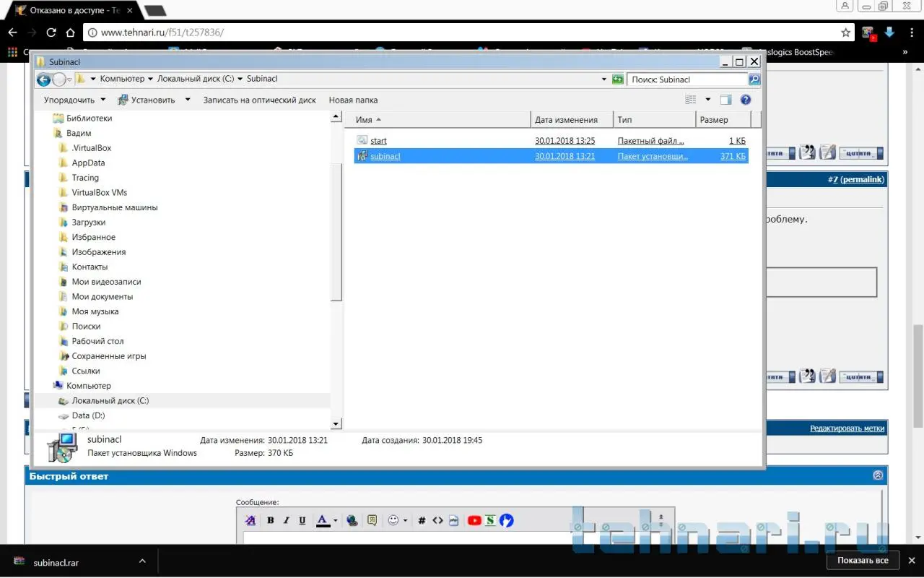Open the blue Explorer help icon
Image resolution: width=924 pixels, height=578 pixels.
click(746, 100)
